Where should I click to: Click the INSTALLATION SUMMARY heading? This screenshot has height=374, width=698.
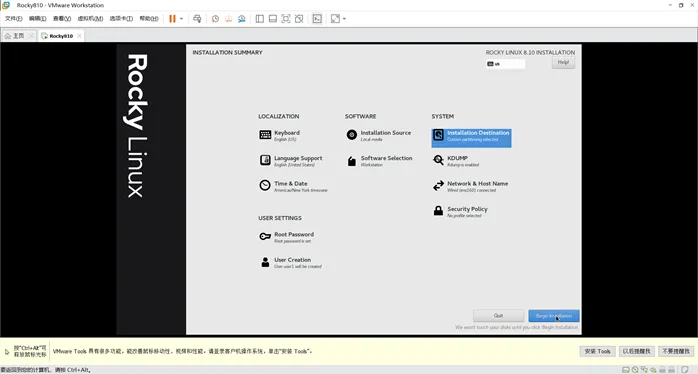(x=227, y=53)
